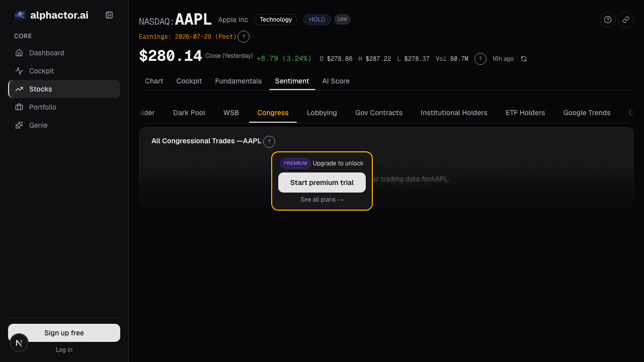Click the O $278.86 open value
This screenshot has width=644, height=362.
tap(336, 59)
